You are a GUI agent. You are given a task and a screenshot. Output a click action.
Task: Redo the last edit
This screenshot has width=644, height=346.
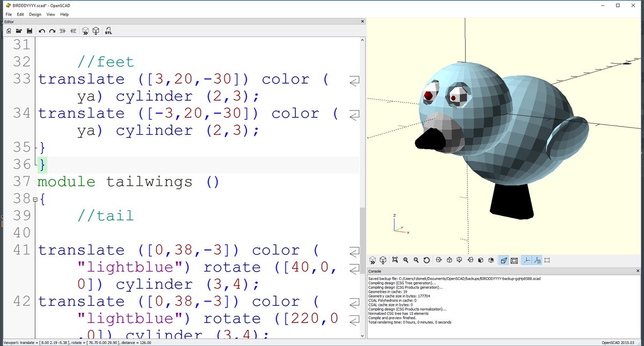(52, 31)
